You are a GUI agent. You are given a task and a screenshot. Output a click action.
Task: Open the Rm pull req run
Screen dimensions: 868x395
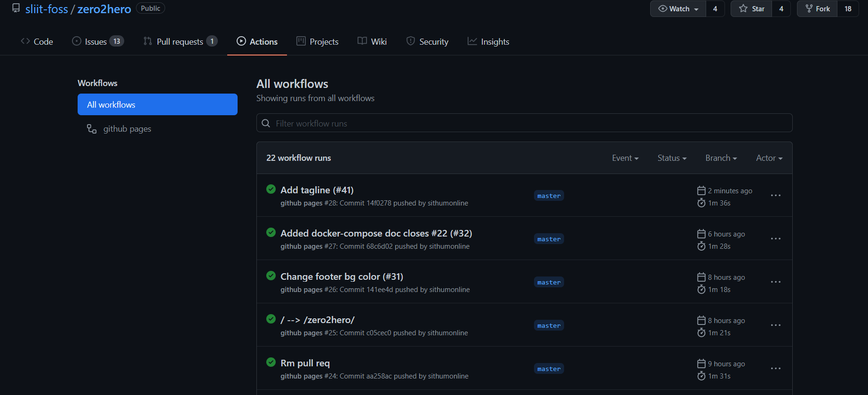(x=305, y=363)
